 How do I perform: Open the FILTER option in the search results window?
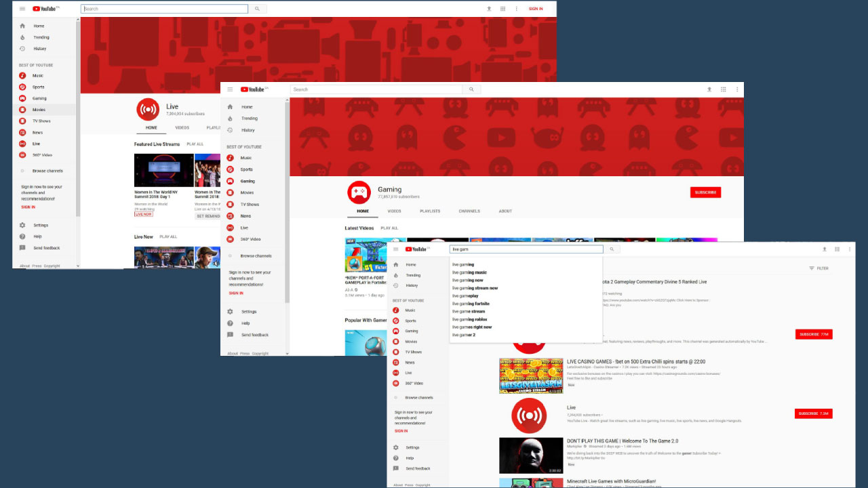pyautogui.click(x=818, y=268)
